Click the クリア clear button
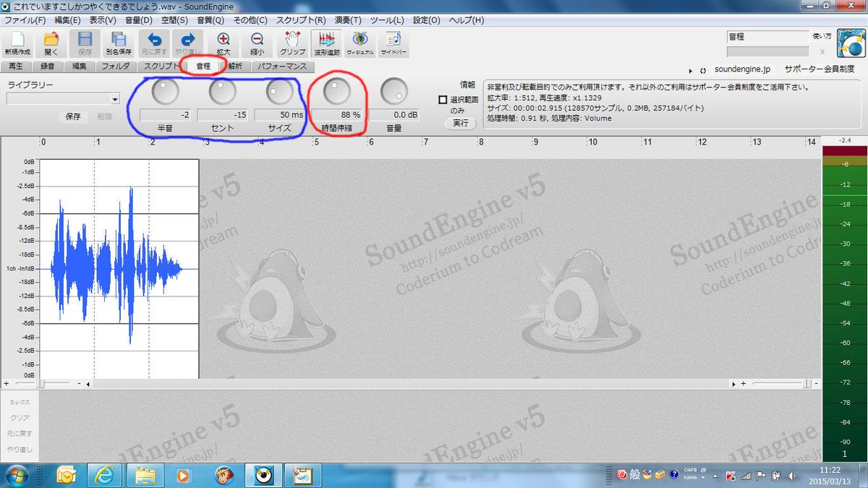 click(x=20, y=417)
